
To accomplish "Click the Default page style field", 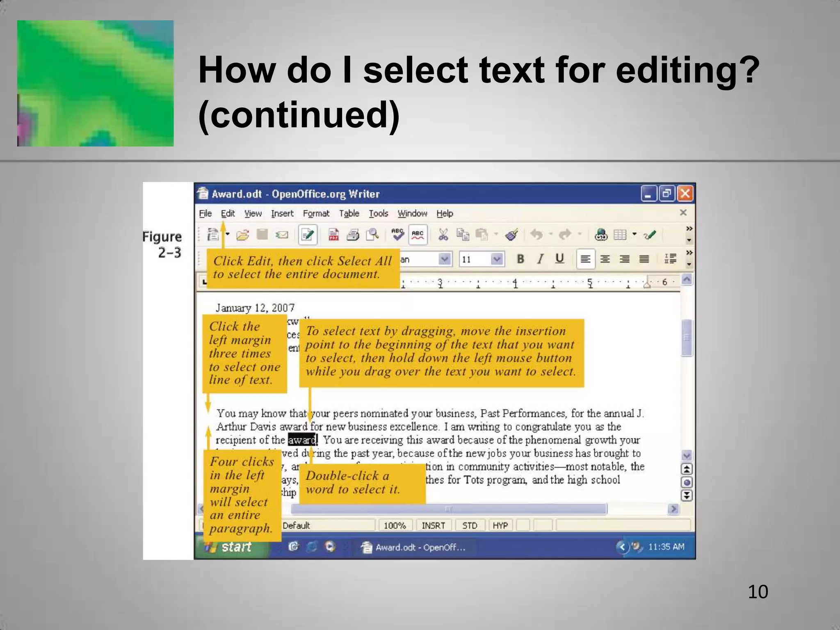I will coord(328,525).
